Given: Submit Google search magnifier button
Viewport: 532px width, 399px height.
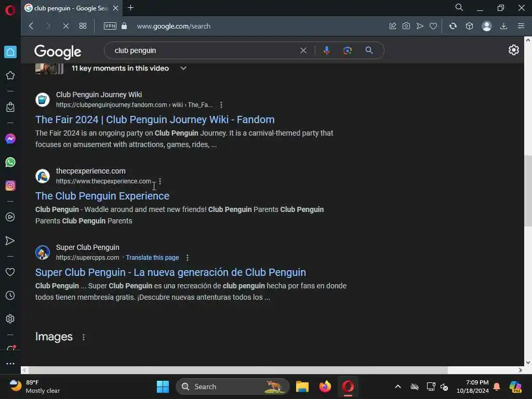Looking at the screenshot, I should tap(369, 50).
